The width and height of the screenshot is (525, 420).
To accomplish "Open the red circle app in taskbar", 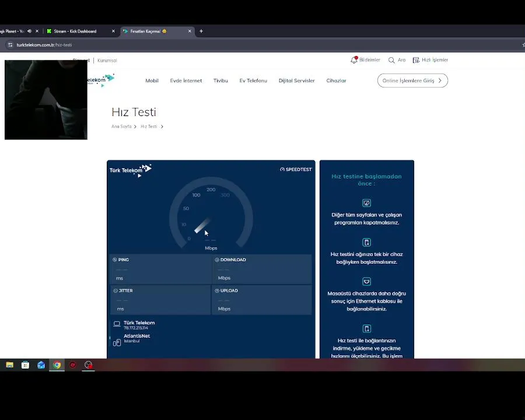I will point(73,365).
